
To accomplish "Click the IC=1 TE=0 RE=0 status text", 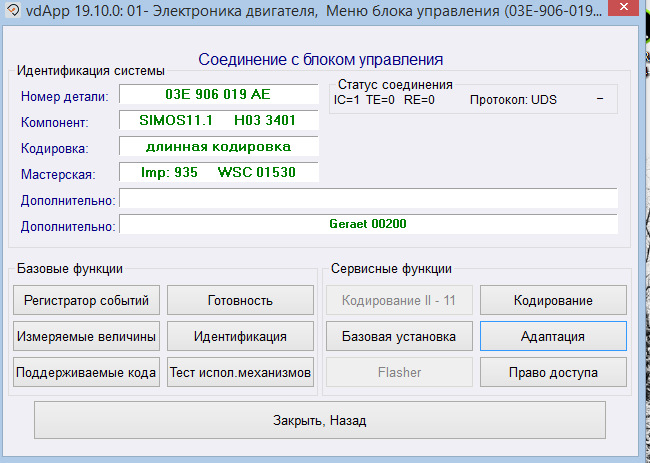I will point(384,100).
